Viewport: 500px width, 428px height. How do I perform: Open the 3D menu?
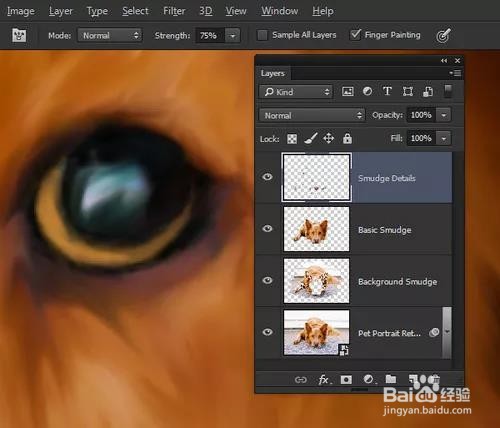pyautogui.click(x=206, y=11)
